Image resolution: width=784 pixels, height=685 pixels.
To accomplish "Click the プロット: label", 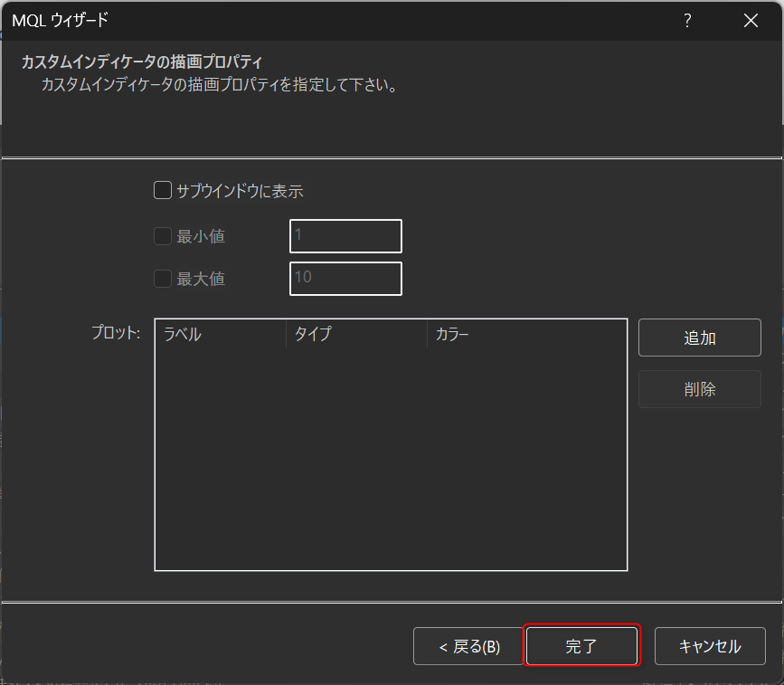I will click(x=116, y=333).
